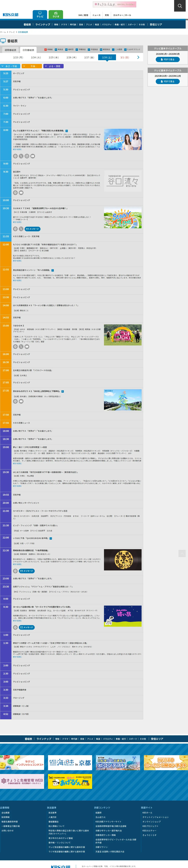Switch to the ラジオ tab

[56, 14]
